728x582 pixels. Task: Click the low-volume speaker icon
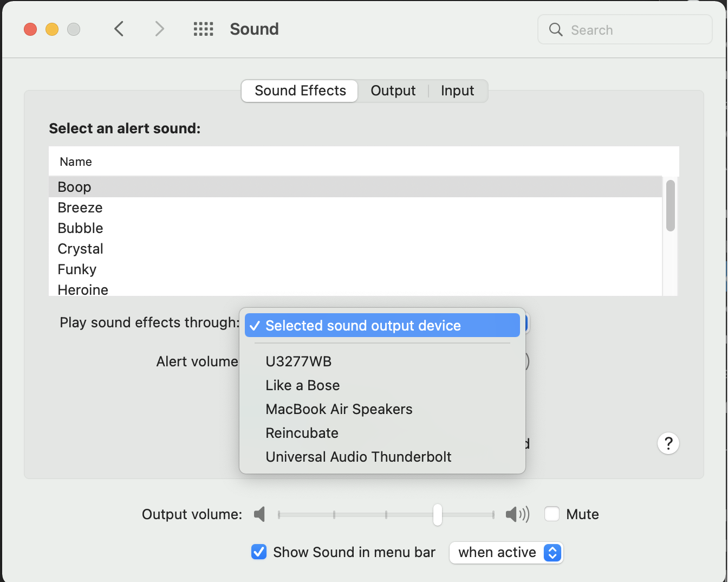(x=259, y=514)
